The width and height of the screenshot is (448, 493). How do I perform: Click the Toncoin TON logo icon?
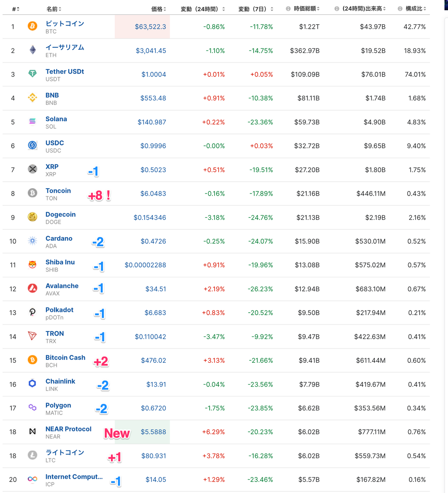[x=32, y=193]
